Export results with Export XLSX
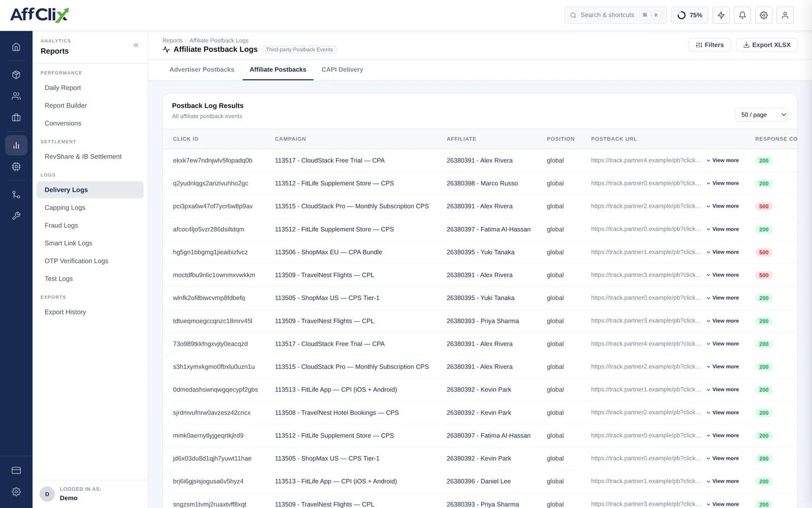This screenshot has width=812, height=508. (x=767, y=45)
